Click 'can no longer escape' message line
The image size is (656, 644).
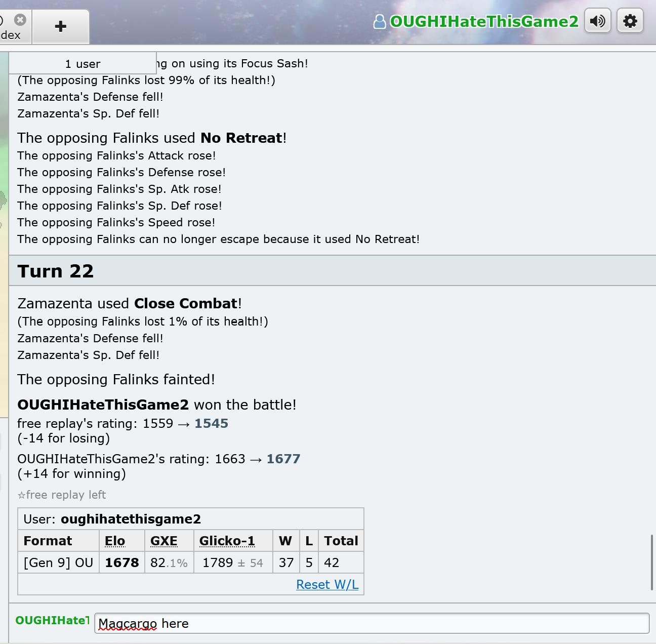tap(219, 239)
